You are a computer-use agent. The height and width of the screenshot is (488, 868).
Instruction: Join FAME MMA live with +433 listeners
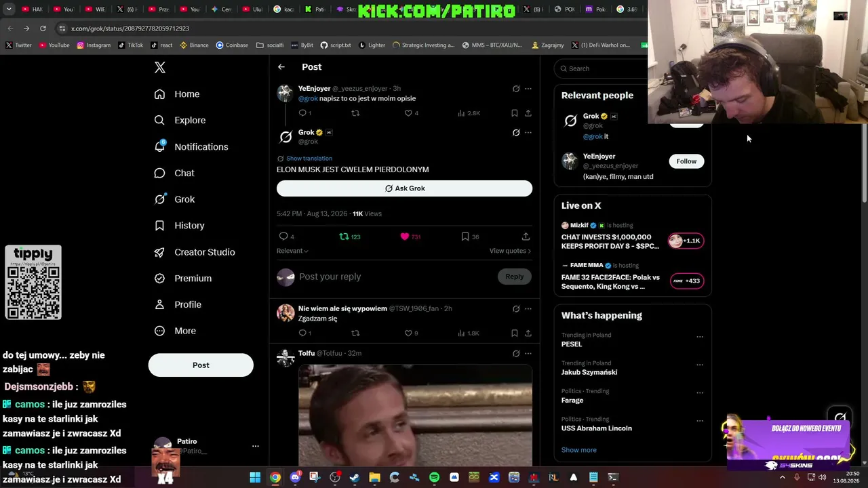point(686,281)
